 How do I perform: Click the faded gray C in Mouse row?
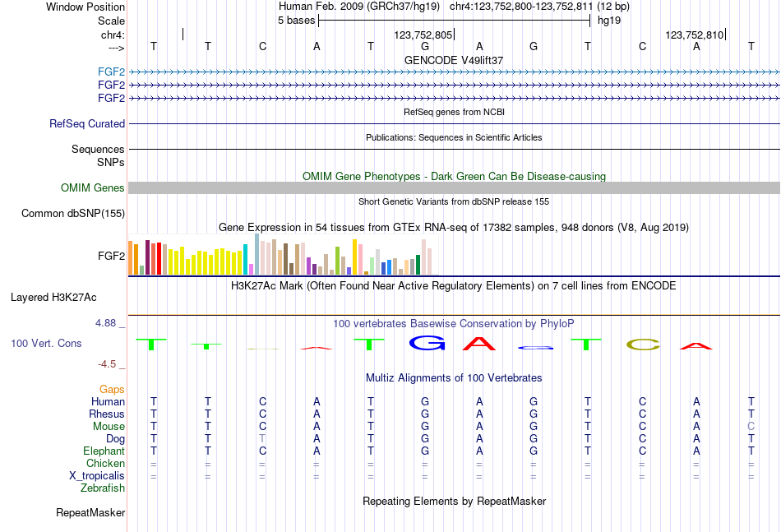(751, 427)
